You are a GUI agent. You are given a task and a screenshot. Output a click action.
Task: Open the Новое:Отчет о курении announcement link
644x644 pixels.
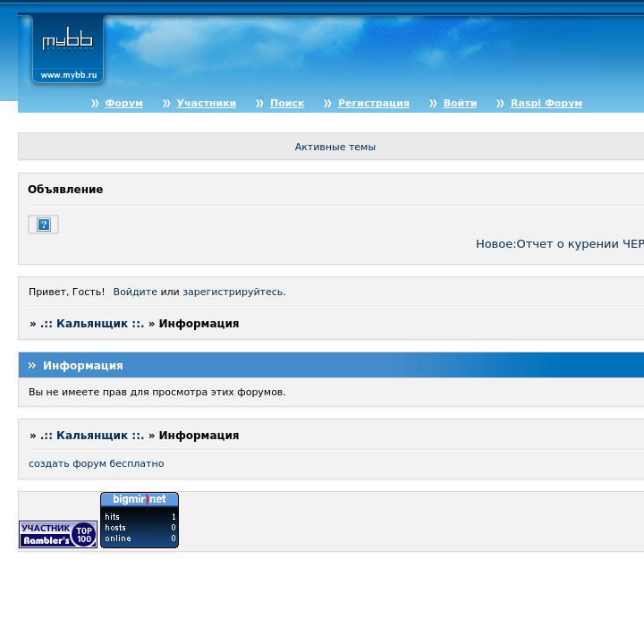559,244
